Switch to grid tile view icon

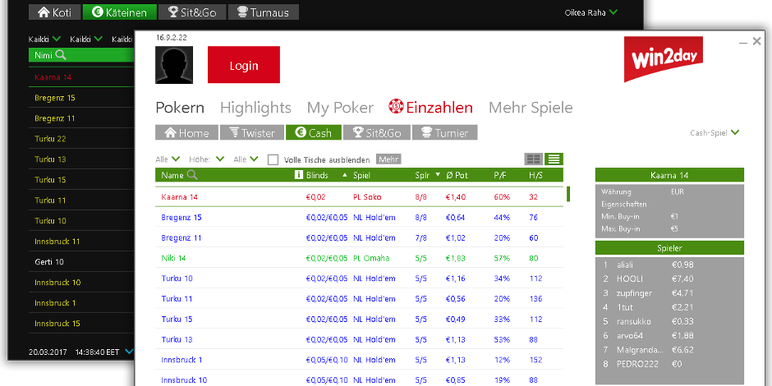534,159
